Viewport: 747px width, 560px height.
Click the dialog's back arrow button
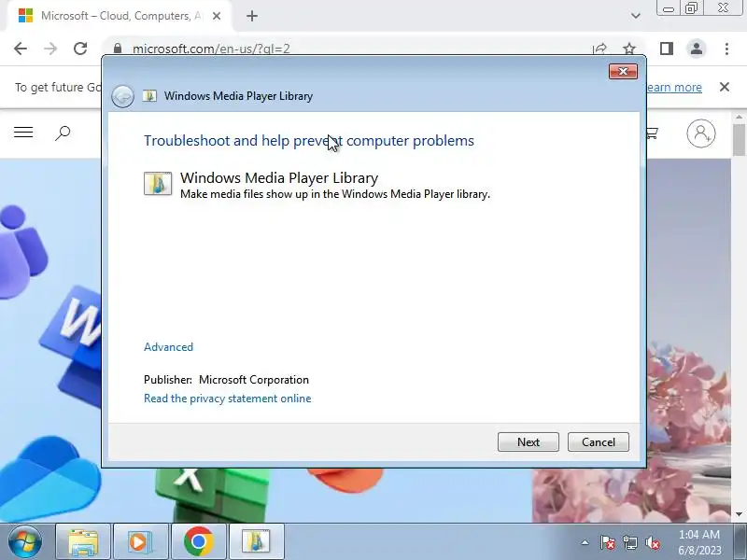pyautogui.click(x=122, y=96)
